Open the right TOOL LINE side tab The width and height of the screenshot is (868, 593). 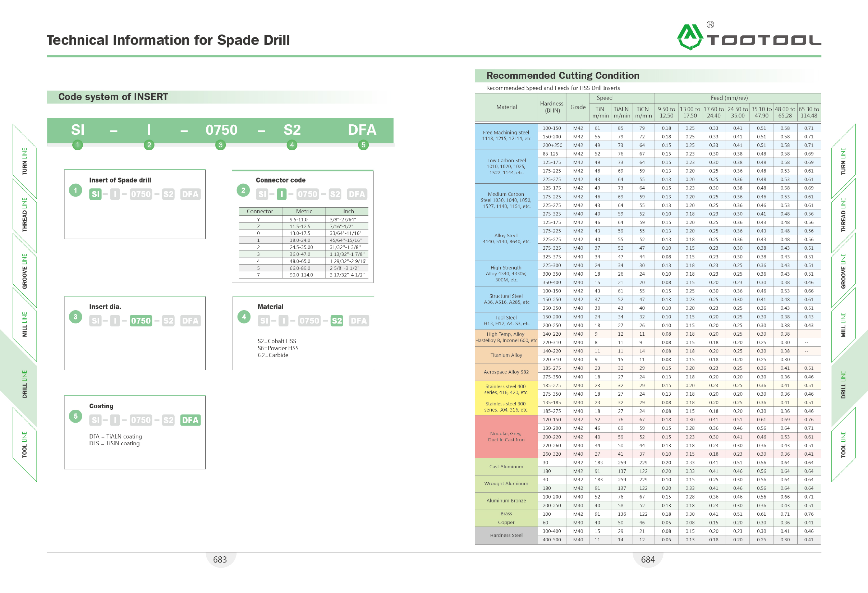[x=843, y=444]
